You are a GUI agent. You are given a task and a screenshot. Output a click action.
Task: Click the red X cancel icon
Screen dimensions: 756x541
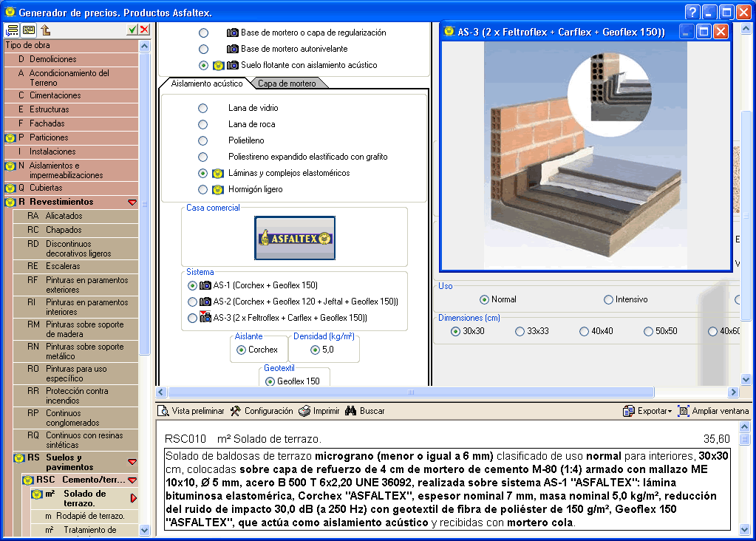click(x=144, y=30)
